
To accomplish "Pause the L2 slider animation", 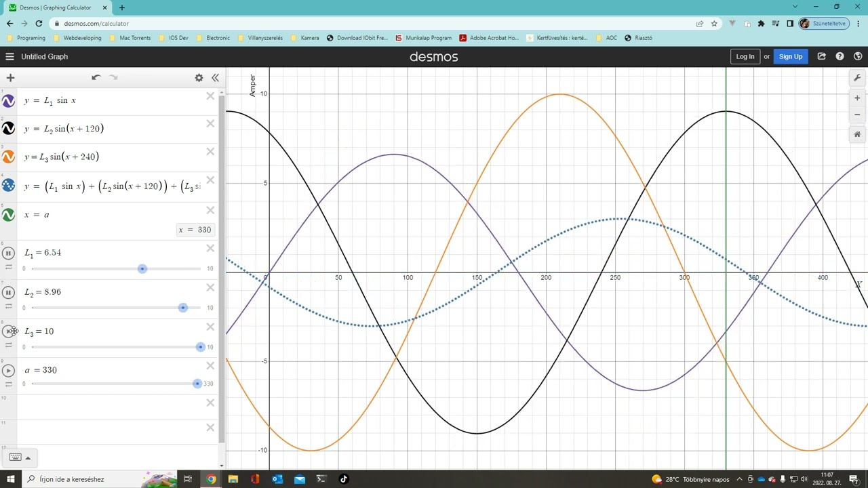I will pyautogui.click(x=8, y=292).
